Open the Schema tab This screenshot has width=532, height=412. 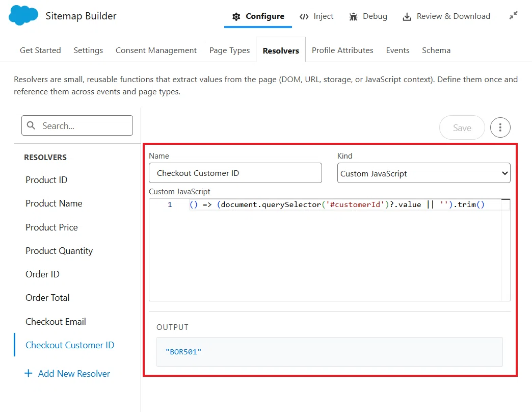pos(436,50)
